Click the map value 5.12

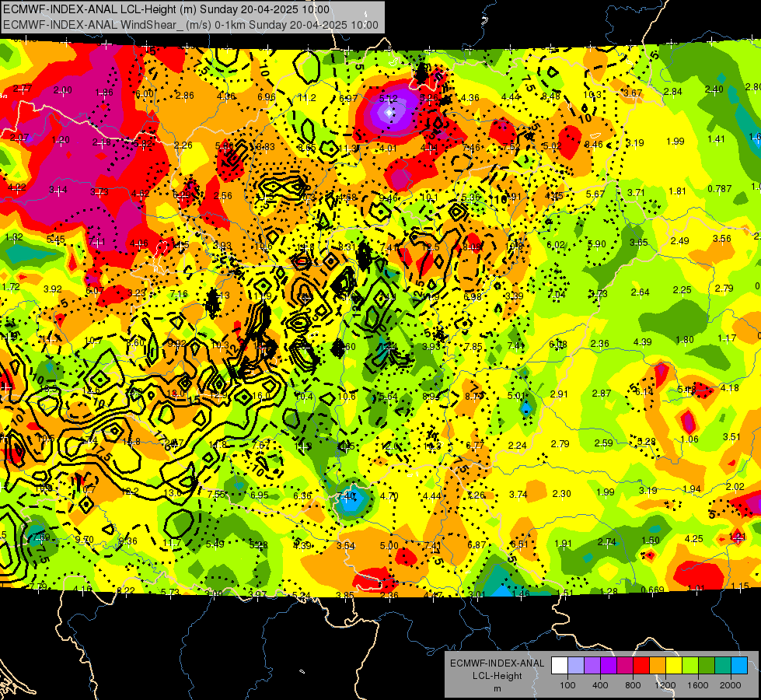388,98
